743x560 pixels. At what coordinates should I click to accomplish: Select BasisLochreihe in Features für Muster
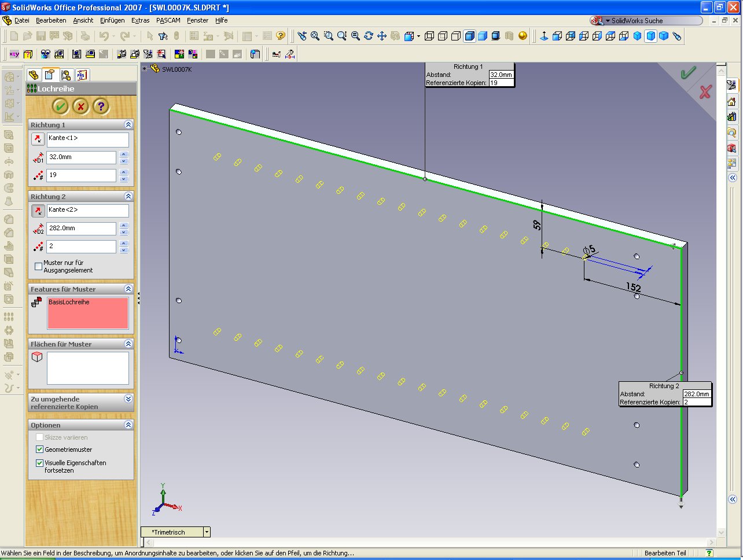pos(69,302)
